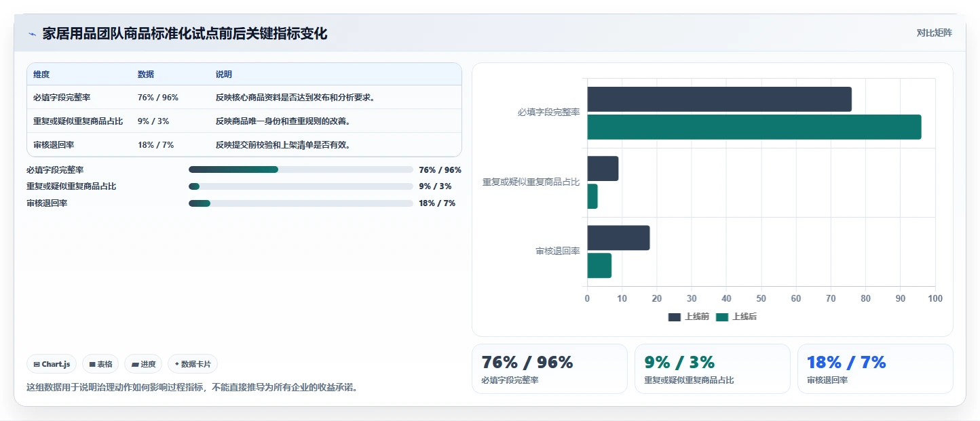Click the chart y-axis label 审核退回率
980x421 pixels.
point(558,252)
